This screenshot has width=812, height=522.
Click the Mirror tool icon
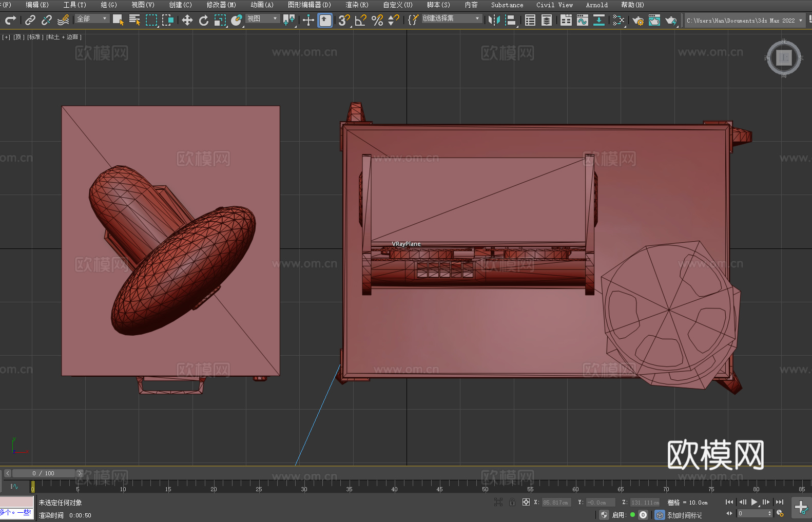[494, 20]
